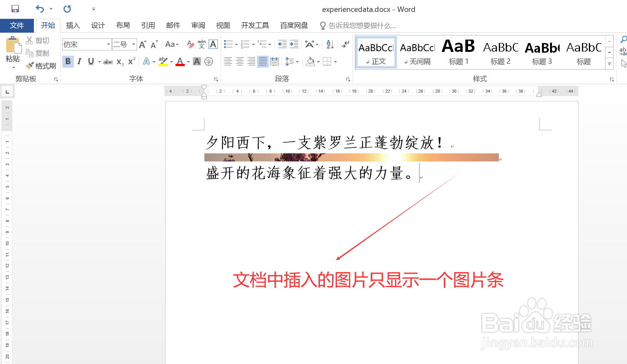Open the font size dropdown
Screen dimensions: 627x364
click(x=133, y=44)
